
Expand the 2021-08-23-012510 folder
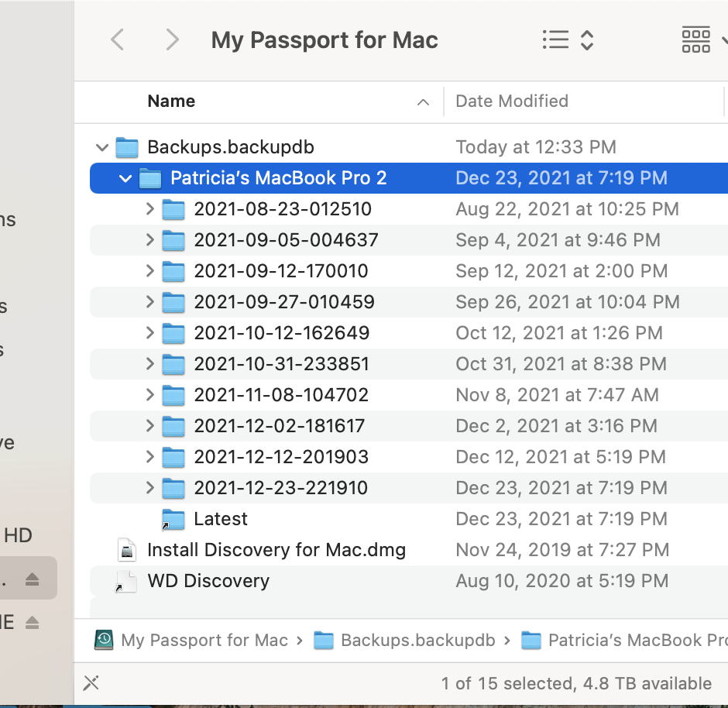(x=149, y=209)
